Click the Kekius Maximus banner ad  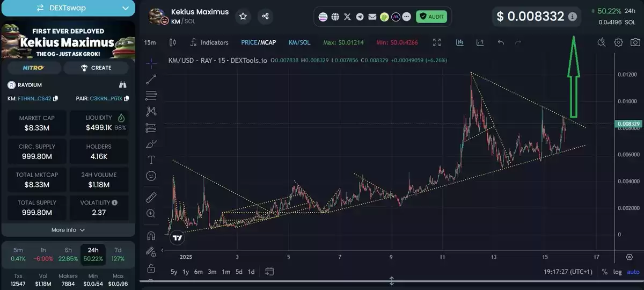pyautogui.click(x=68, y=39)
